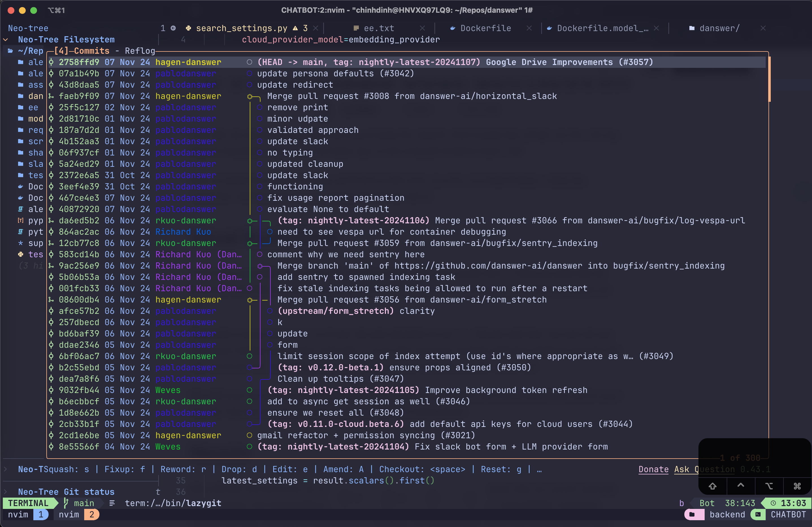Click the text file icon on ee.txt tab
This screenshot has height=527, width=812.
pos(356,28)
